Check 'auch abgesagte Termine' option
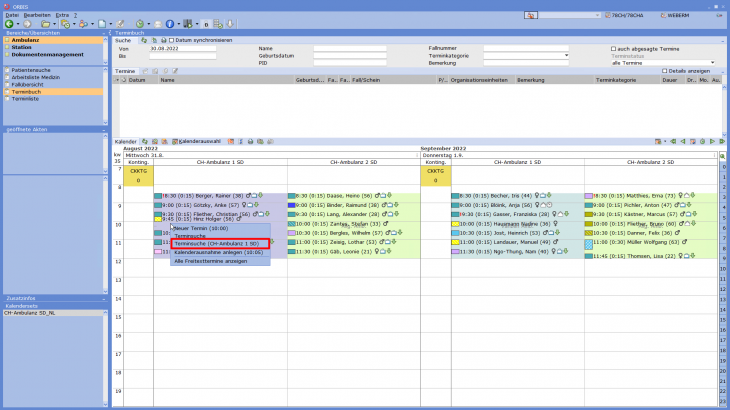Viewport: 730px width, 410px height. [x=614, y=48]
